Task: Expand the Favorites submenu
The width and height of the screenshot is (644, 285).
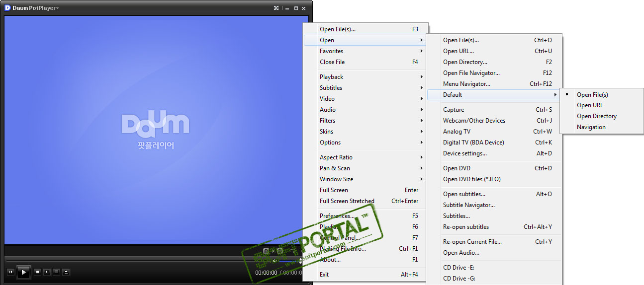Action: pyautogui.click(x=366, y=51)
